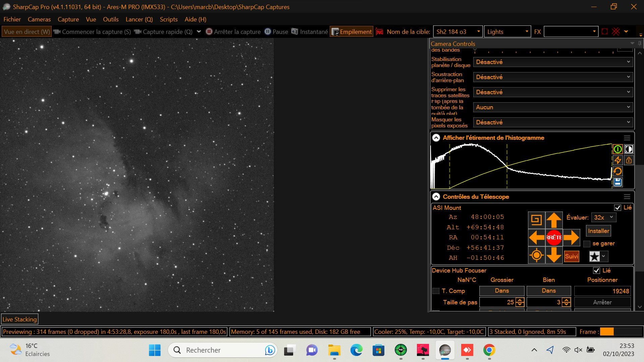
Task: Click the Grossier Dans focuser button
Action: 502,291
